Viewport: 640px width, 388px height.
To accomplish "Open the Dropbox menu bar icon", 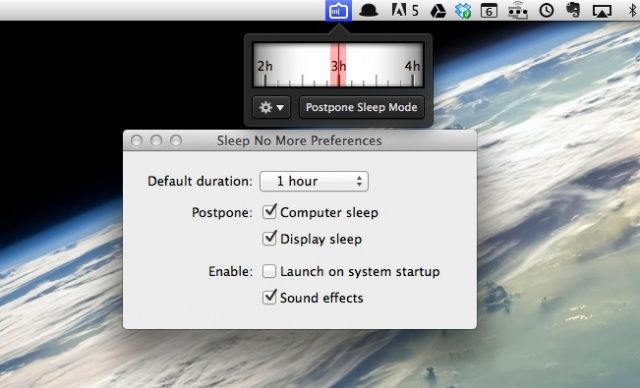I will point(463,11).
